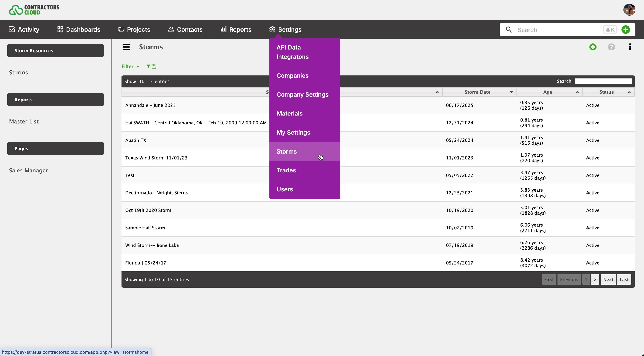Click the green plus beside global search
Image resolution: width=644 pixels, height=356 pixels.
click(x=626, y=30)
